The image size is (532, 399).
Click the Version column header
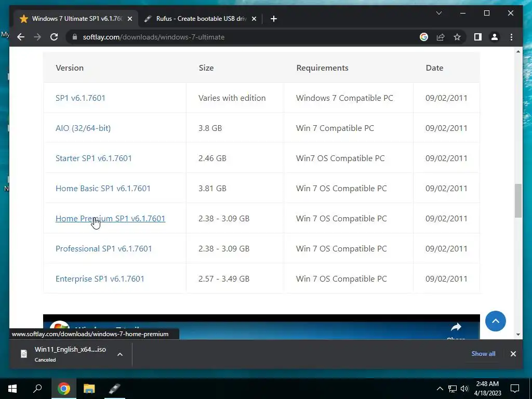(x=70, y=68)
